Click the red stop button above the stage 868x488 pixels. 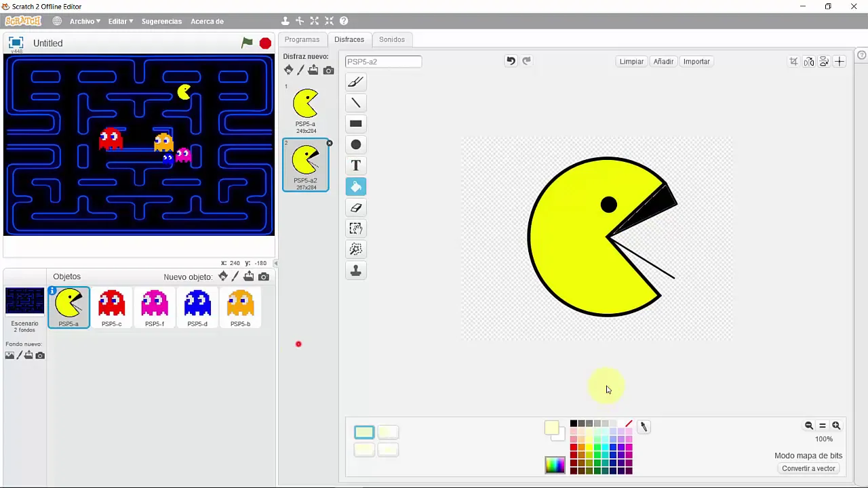point(265,43)
